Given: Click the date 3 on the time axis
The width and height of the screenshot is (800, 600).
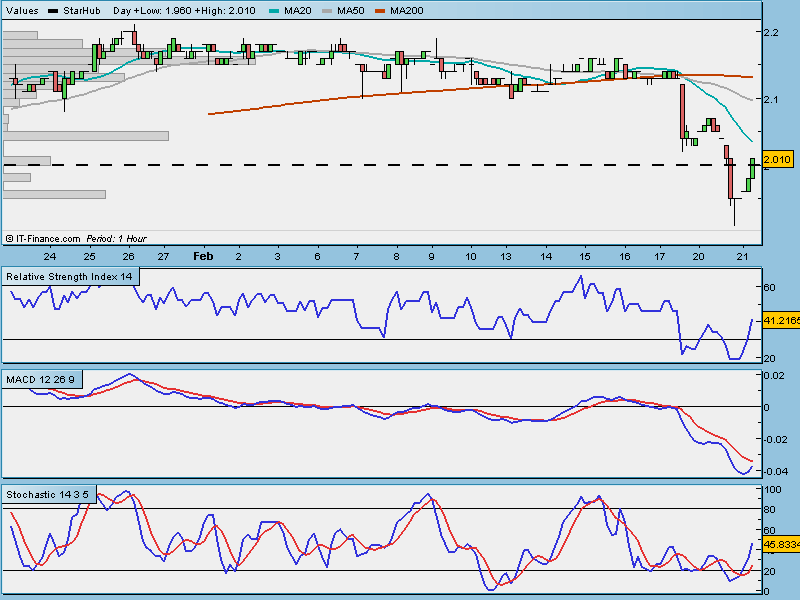Looking at the screenshot, I should (277, 256).
